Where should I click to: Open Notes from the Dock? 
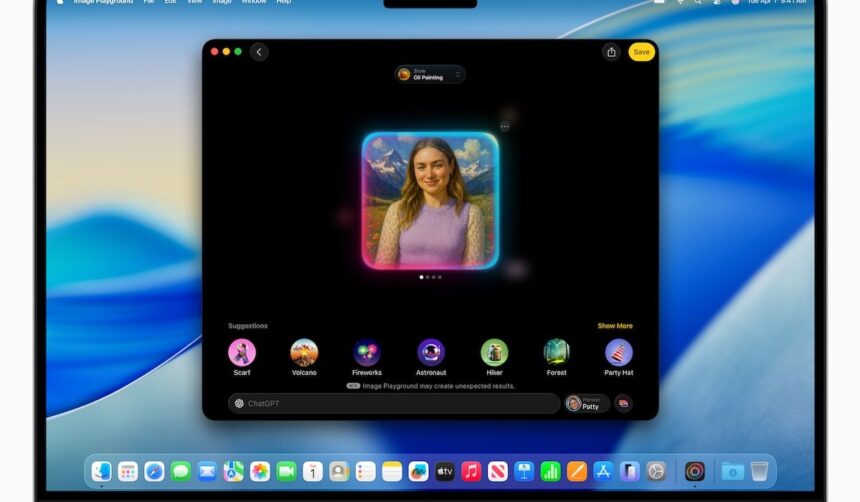(392, 471)
